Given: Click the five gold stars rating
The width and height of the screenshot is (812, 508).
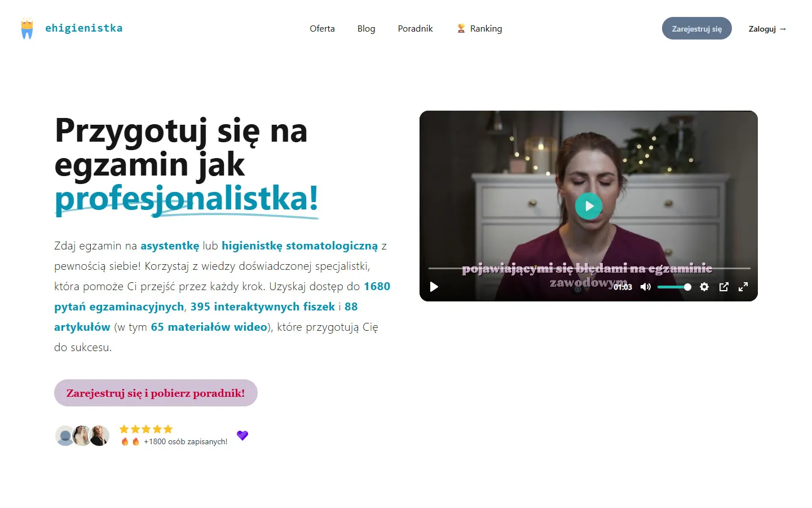Looking at the screenshot, I should click(146, 429).
